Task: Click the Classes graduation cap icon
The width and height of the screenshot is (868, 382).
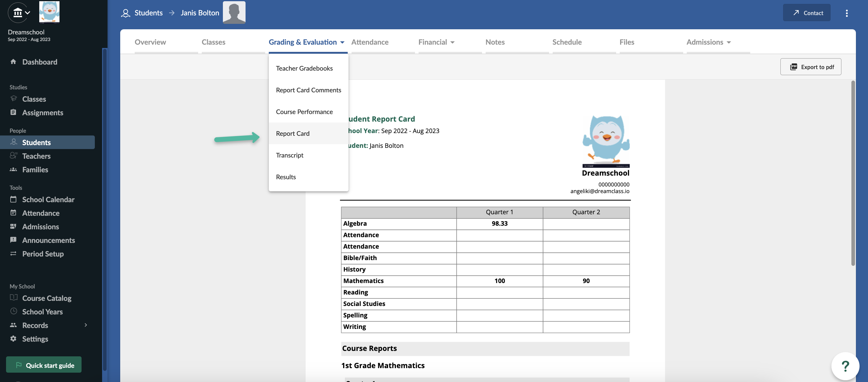Action: pos(14,99)
